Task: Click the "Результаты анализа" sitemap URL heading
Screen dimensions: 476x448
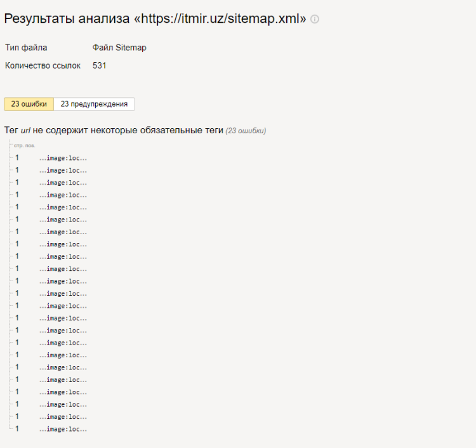Action: 155,19
